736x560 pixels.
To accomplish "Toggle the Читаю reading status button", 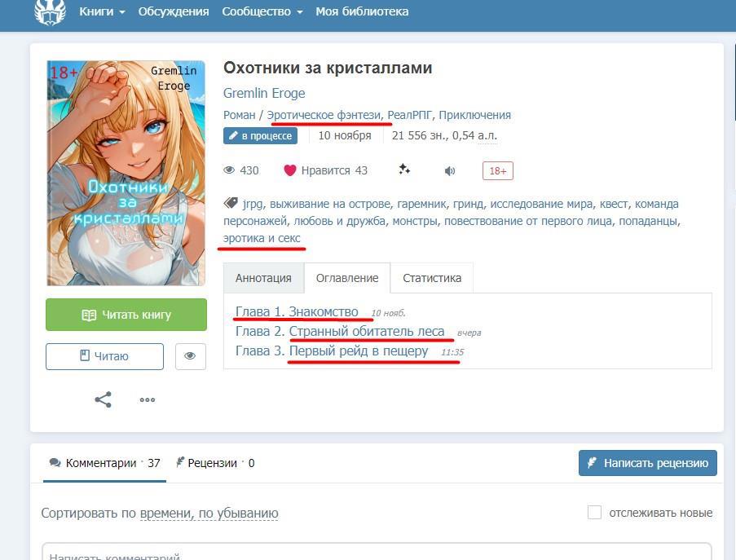I will click(104, 356).
